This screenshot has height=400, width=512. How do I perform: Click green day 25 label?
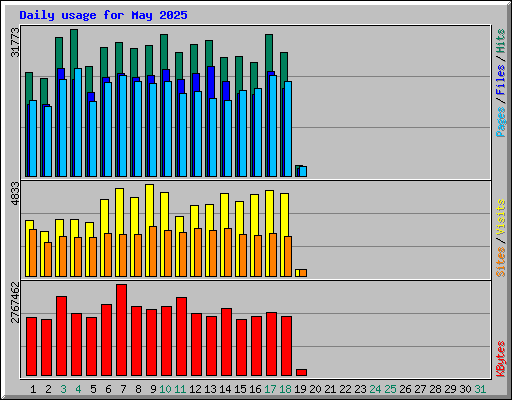click(390, 389)
